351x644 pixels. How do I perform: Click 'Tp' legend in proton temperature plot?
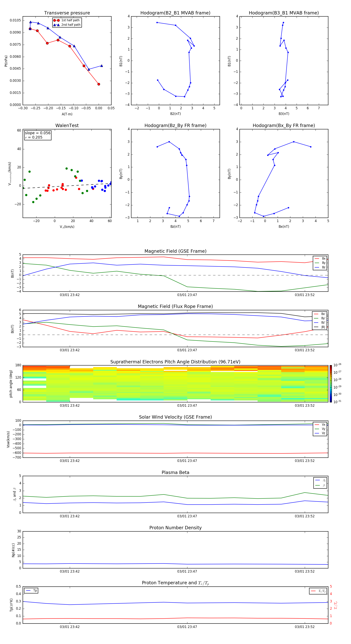click(x=31, y=591)
